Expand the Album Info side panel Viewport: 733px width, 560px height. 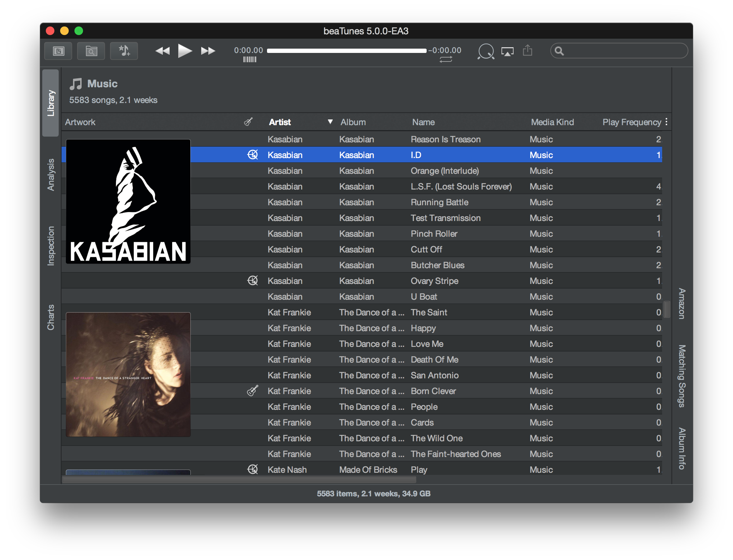coord(682,448)
